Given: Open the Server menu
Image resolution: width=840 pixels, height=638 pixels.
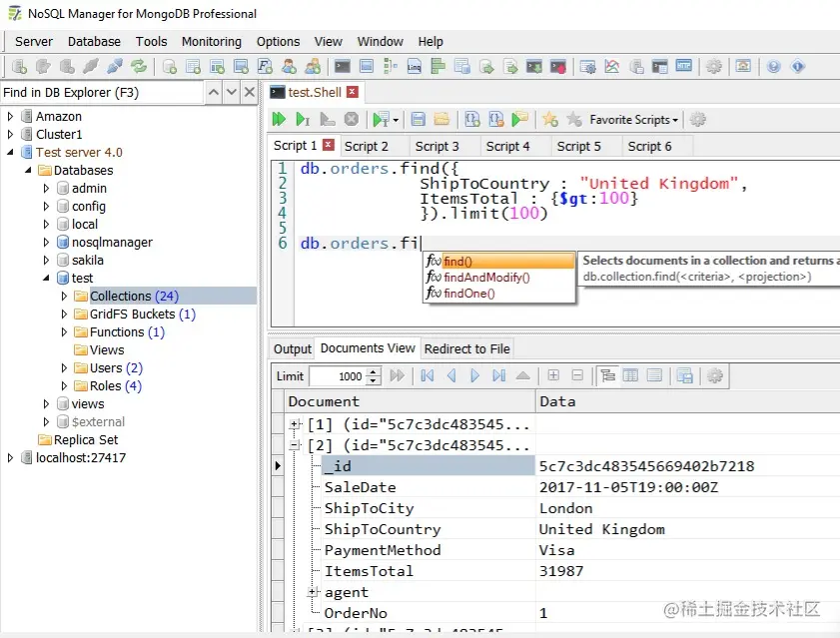Looking at the screenshot, I should click(34, 41).
